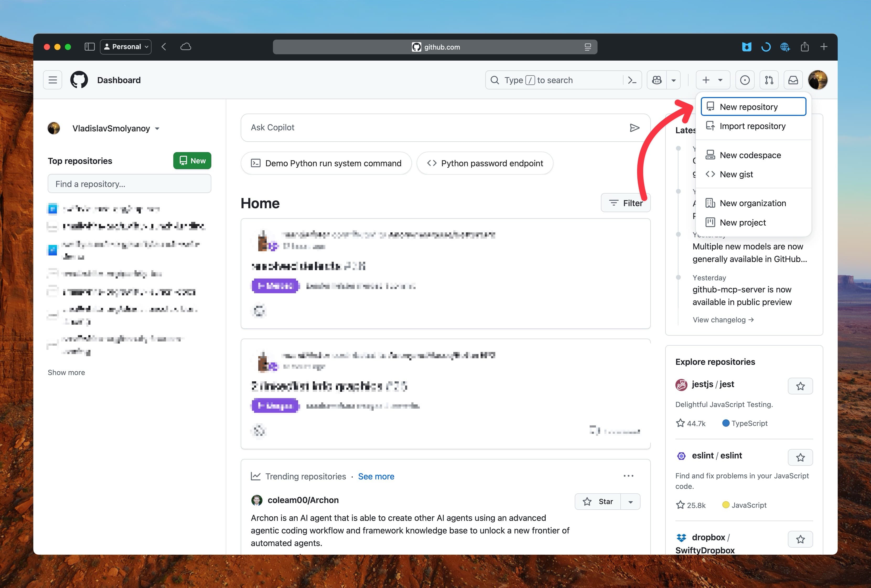
Task: Open the user profile avatar menu
Action: (818, 80)
